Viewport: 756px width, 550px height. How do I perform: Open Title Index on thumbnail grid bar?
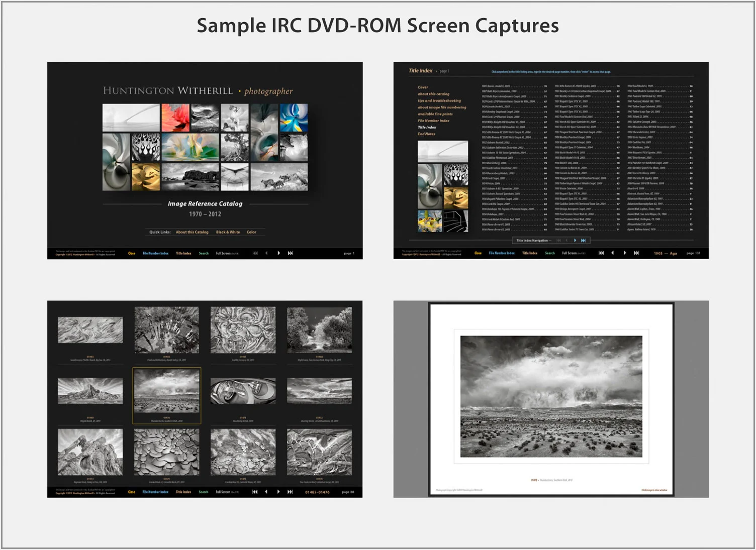[183, 492]
